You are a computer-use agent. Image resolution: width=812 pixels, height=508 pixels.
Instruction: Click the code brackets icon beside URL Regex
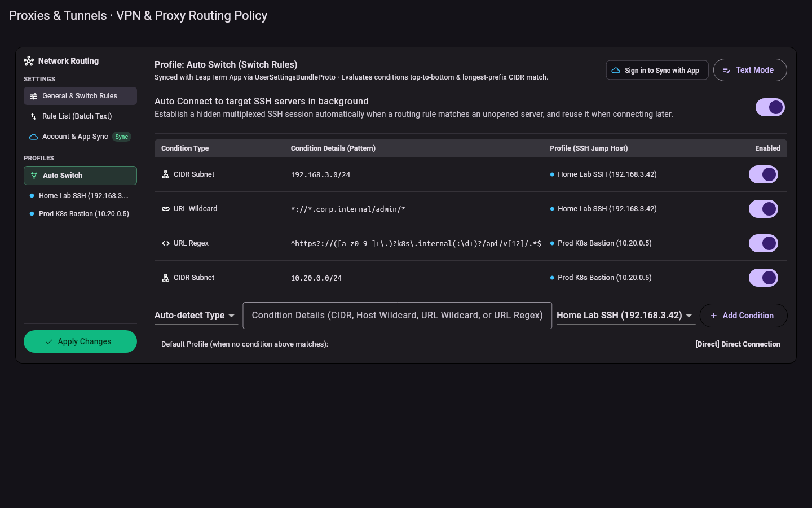(166, 243)
